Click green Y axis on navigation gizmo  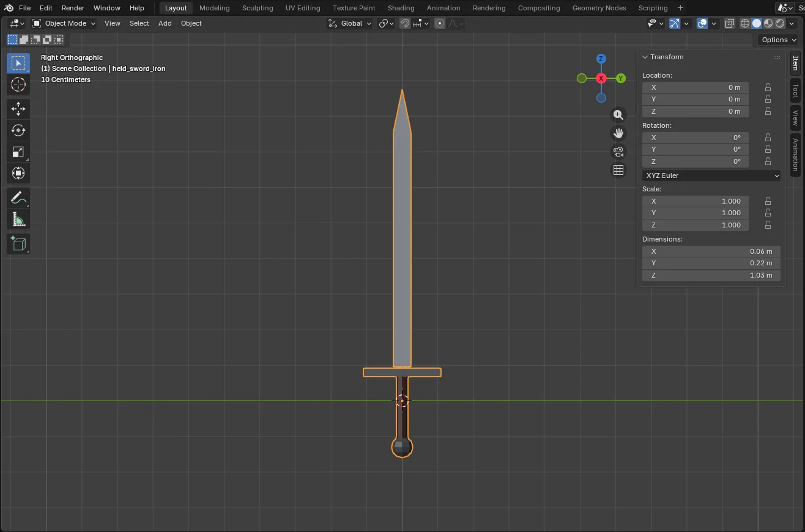coord(621,78)
